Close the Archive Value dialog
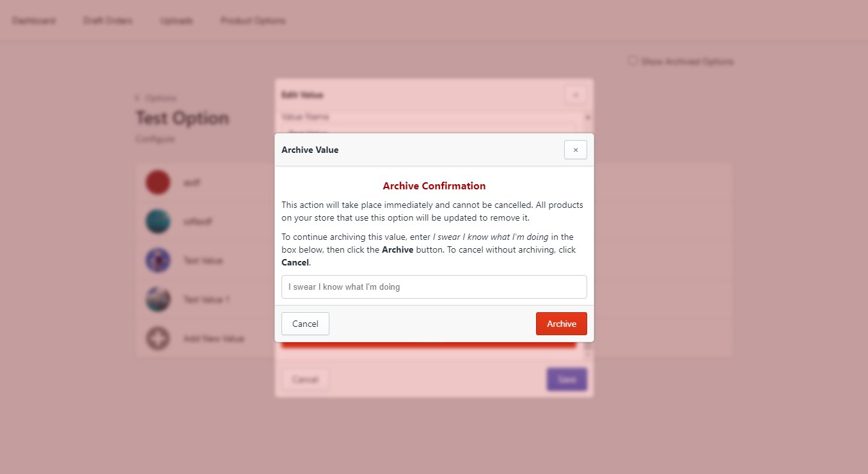Image resolution: width=868 pixels, height=474 pixels. pyautogui.click(x=575, y=150)
